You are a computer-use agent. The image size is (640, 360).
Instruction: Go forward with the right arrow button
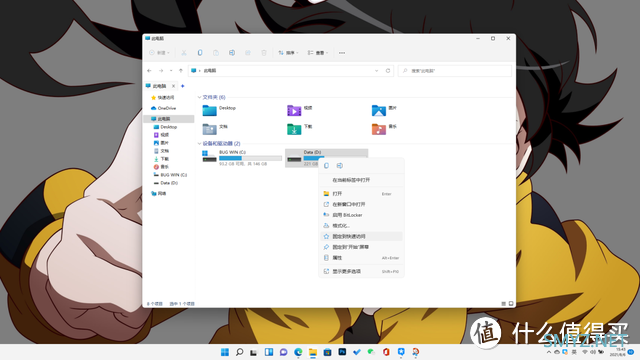(x=161, y=71)
